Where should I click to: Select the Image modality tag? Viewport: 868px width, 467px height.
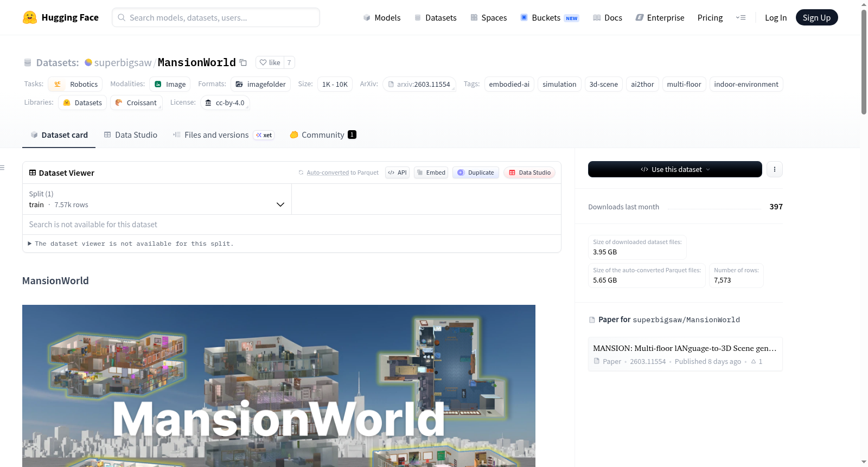(170, 84)
